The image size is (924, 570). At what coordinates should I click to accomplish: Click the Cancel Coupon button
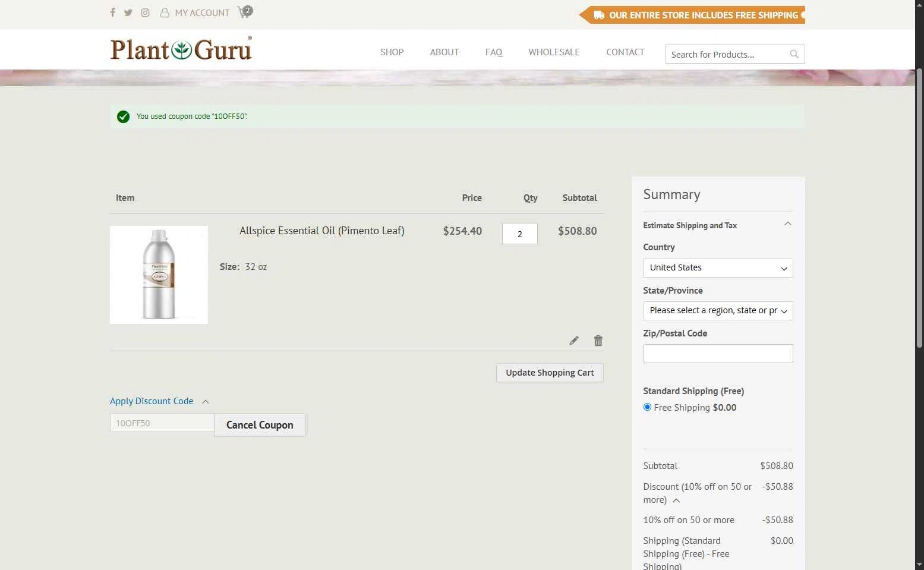(260, 425)
